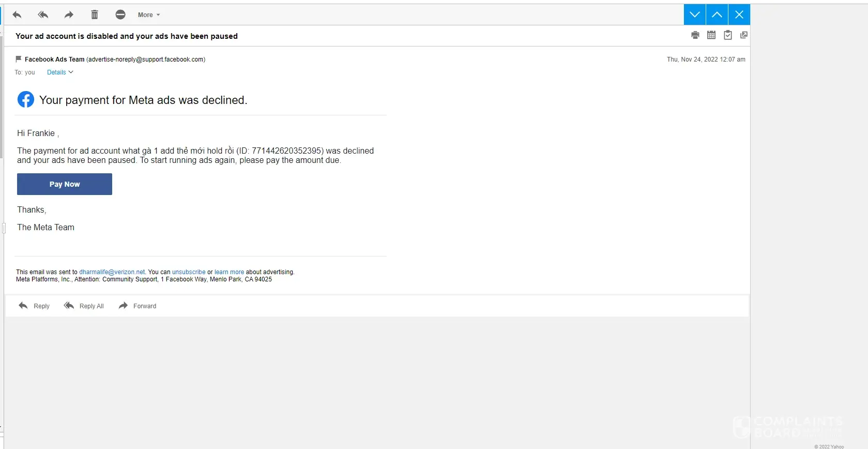868x449 pixels.
Task: Select sender name Facebook Ads Team
Action: [54, 59]
